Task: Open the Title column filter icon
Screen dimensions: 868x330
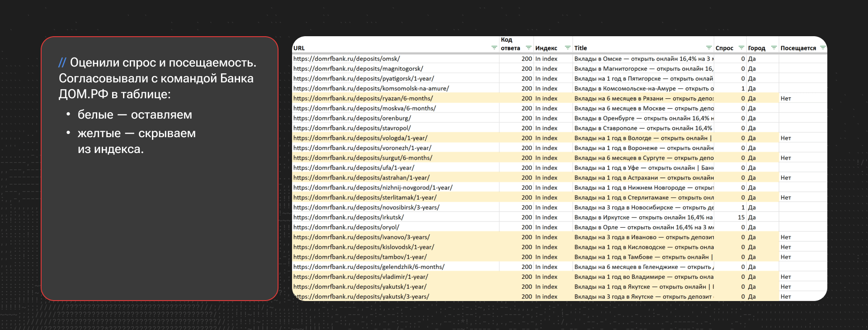Action: 708,48
